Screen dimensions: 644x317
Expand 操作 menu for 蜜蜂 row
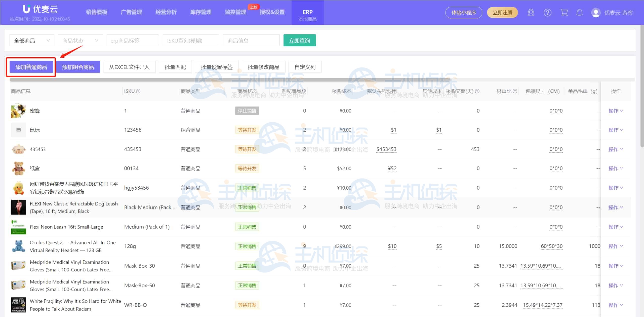pos(615,111)
